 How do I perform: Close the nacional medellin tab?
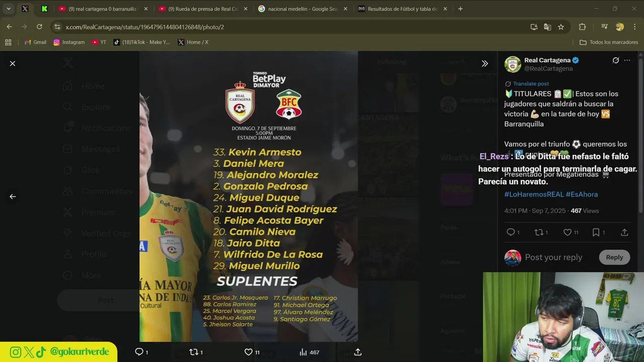coord(346,9)
